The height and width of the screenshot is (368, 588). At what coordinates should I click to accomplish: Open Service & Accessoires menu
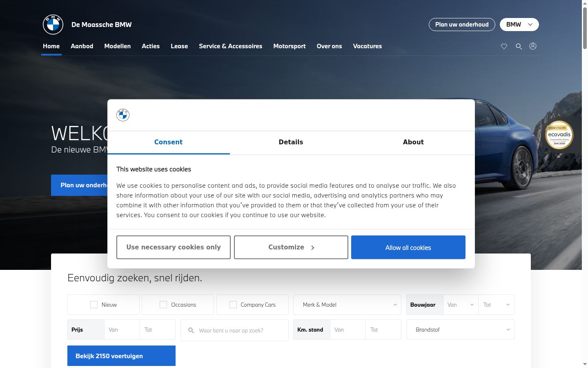(231, 46)
